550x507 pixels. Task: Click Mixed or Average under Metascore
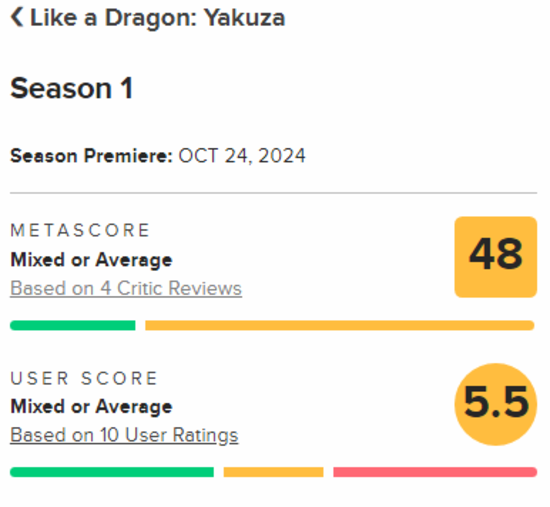(x=92, y=260)
